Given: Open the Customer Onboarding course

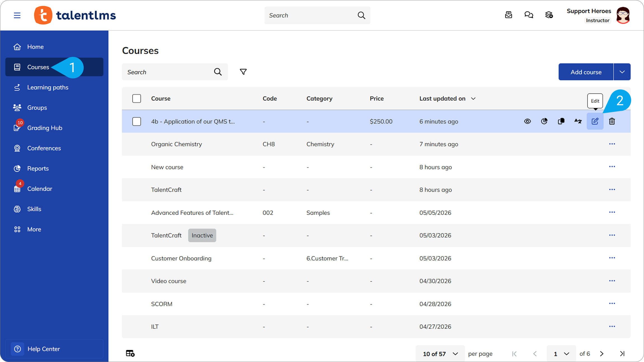Looking at the screenshot, I should pos(181,258).
